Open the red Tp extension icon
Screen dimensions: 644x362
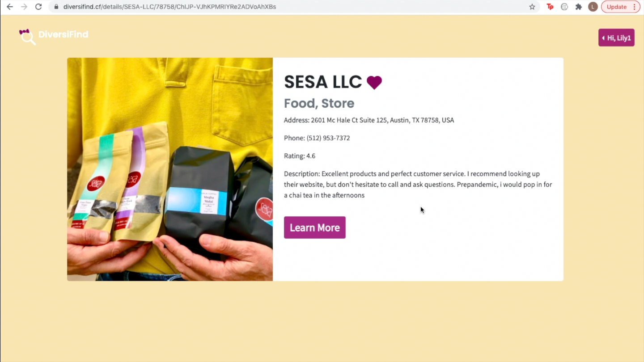pyautogui.click(x=550, y=7)
